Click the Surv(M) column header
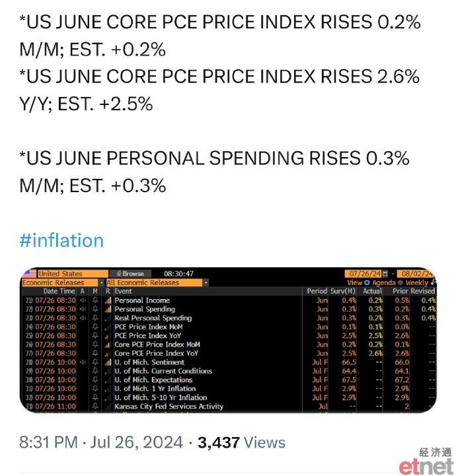This screenshot has width=456, height=476. coord(343,291)
